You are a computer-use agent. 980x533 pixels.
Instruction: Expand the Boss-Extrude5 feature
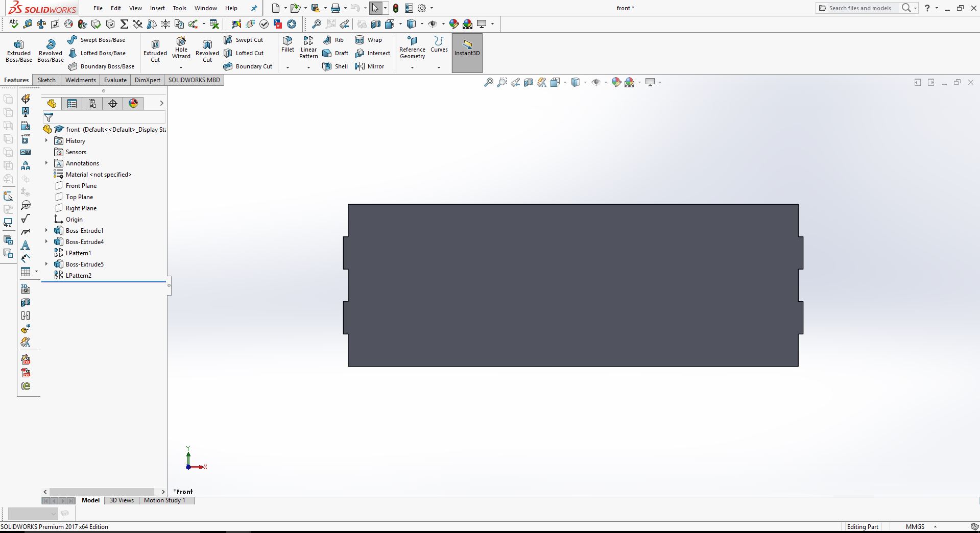click(x=46, y=264)
